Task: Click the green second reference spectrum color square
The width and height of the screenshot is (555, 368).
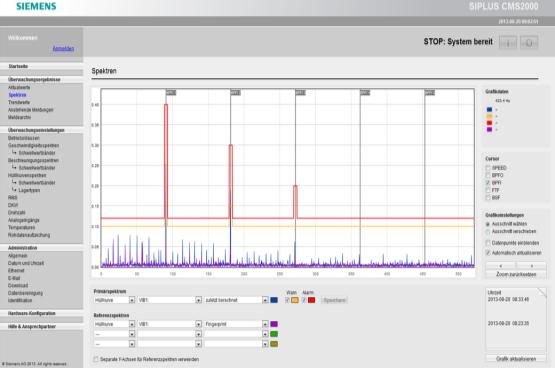Action: click(274, 334)
